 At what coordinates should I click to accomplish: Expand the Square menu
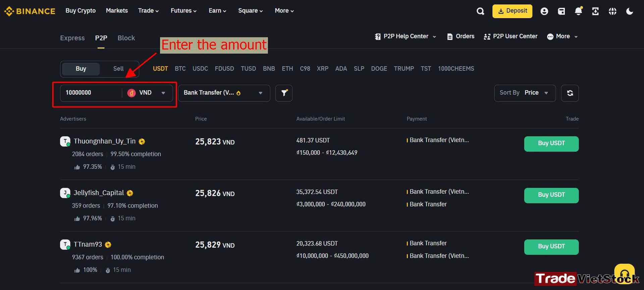pyautogui.click(x=250, y=11)
